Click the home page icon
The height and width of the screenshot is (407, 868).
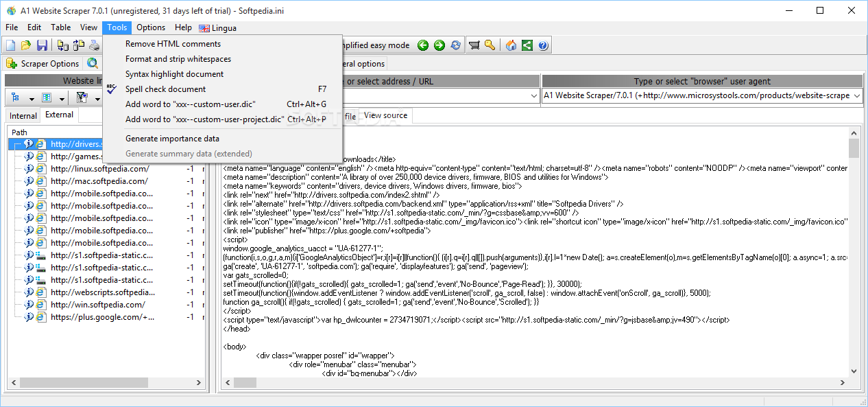pos(511,45)
